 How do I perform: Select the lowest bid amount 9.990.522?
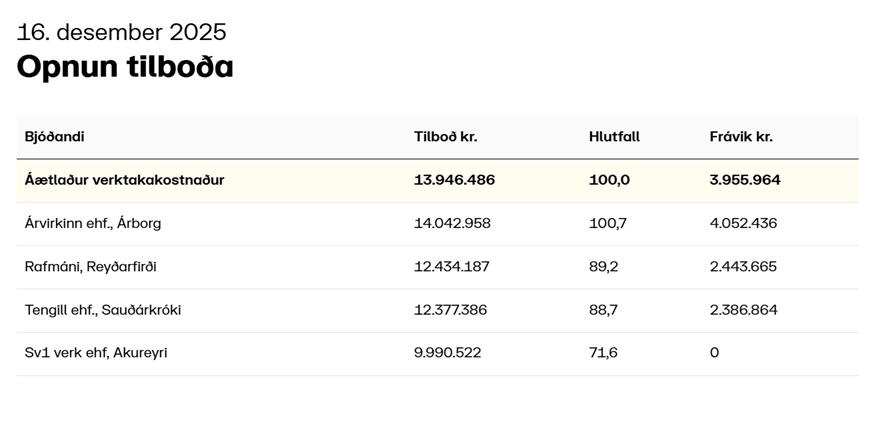tap(446, 353)
